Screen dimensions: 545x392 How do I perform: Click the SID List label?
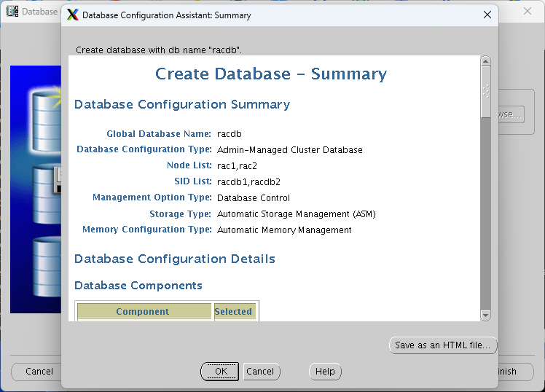[193, 181]
